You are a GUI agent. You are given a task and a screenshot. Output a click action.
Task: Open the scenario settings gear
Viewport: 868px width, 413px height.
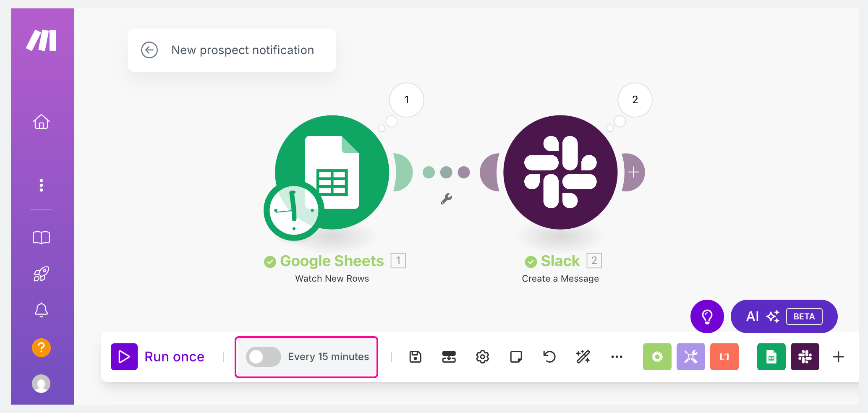[x=482, y=357]
